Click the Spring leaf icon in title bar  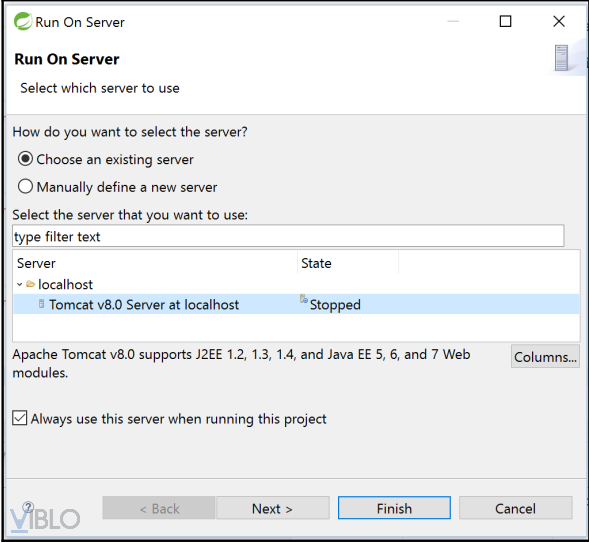click(x=23, y=21)
